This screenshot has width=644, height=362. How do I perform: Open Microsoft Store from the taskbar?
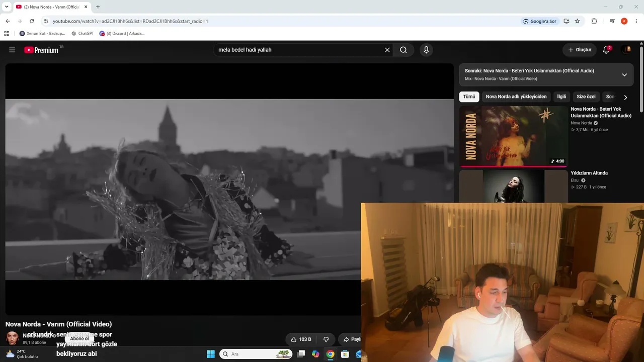[x=345, y=354]
